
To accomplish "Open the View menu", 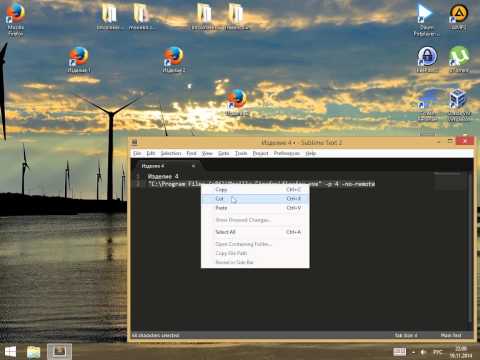I will tap(207, 153).
